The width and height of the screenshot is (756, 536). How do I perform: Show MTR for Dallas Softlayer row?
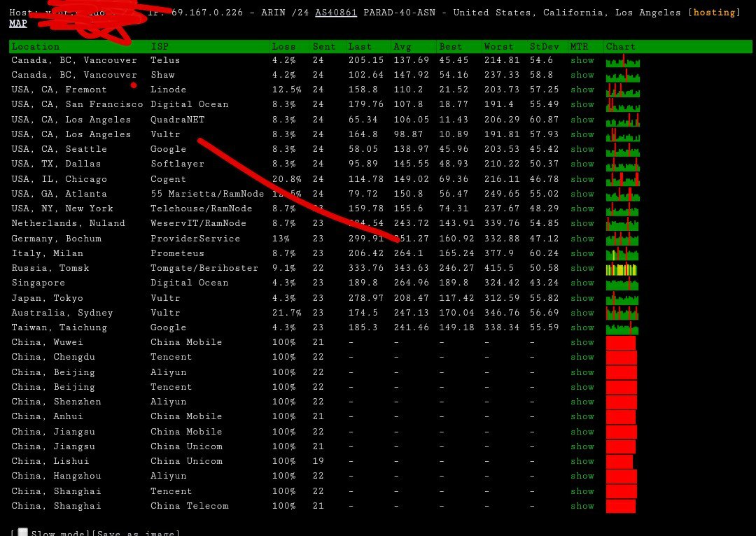click(582, 164)
